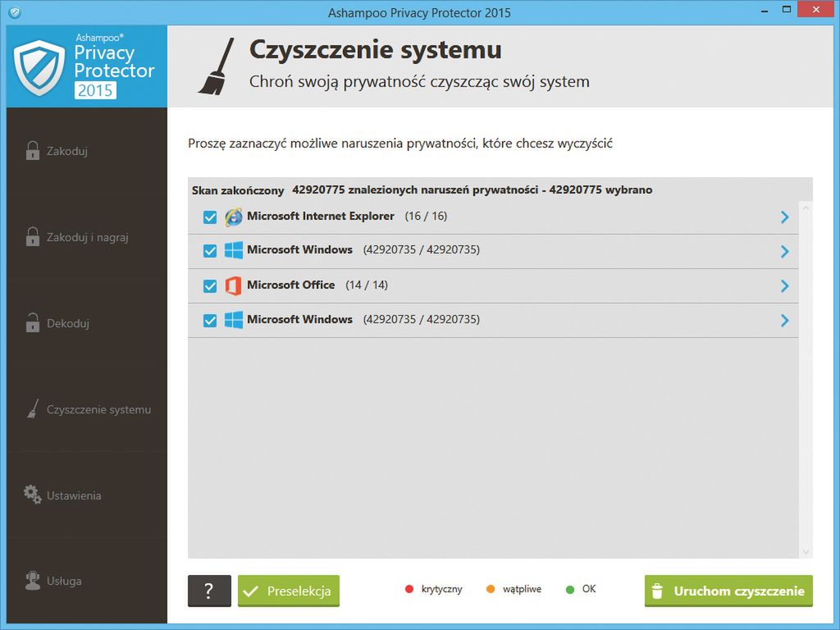840x630 pixels.
Task: Click the red krytyczny legend dot
Action: [x=409, y=589]
